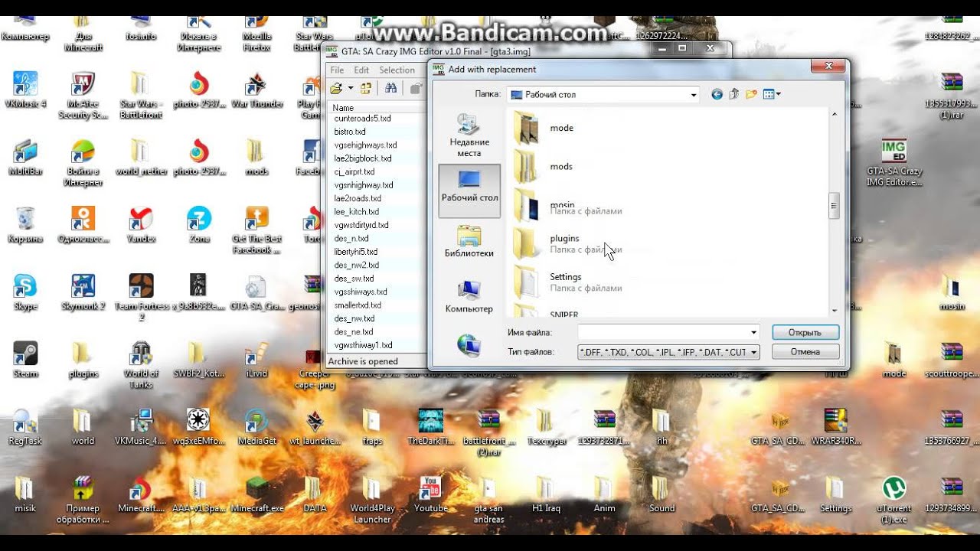
Task: Click the Открыть button
Action: tap(805, 332)
